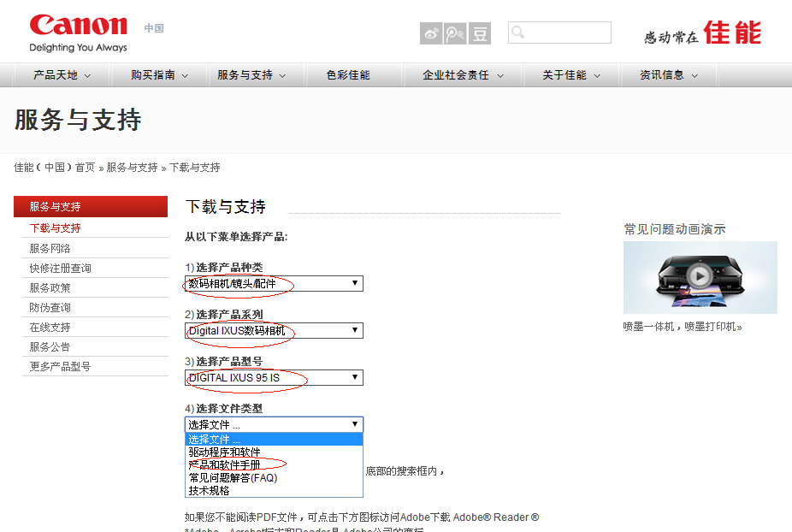
Task: Click the 感动常在佳能 slogan logo
Action: point(702,33)
